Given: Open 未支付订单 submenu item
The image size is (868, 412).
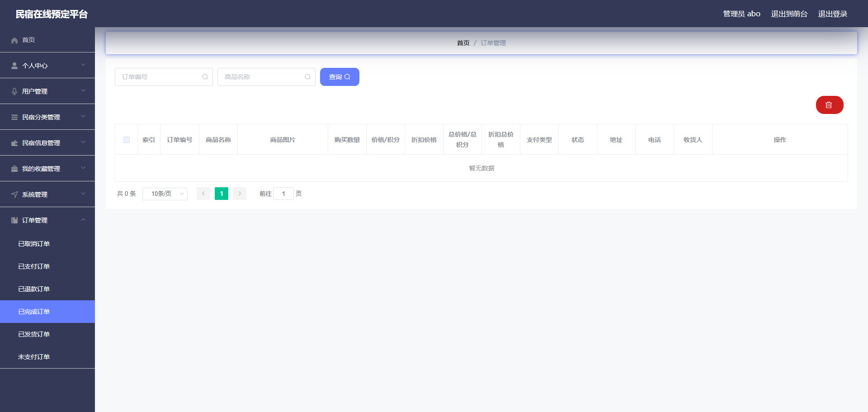Looking at the screenshot, I should (47, 357).
